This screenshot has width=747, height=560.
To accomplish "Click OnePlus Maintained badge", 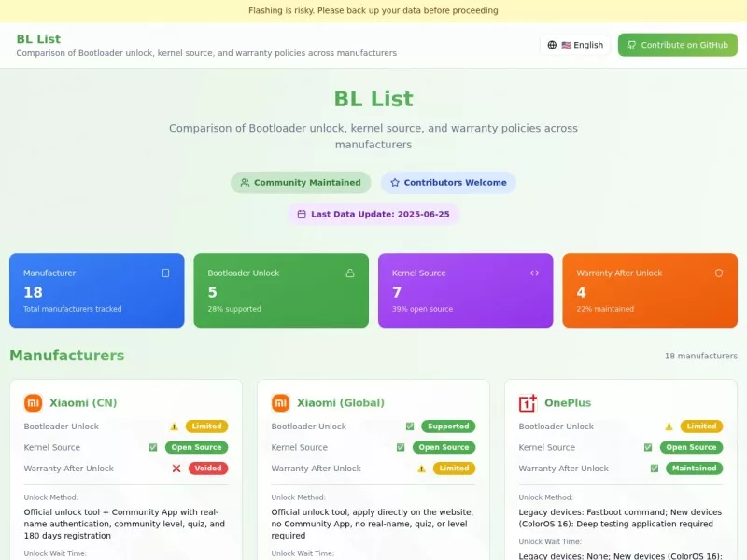I will point(694,469).
